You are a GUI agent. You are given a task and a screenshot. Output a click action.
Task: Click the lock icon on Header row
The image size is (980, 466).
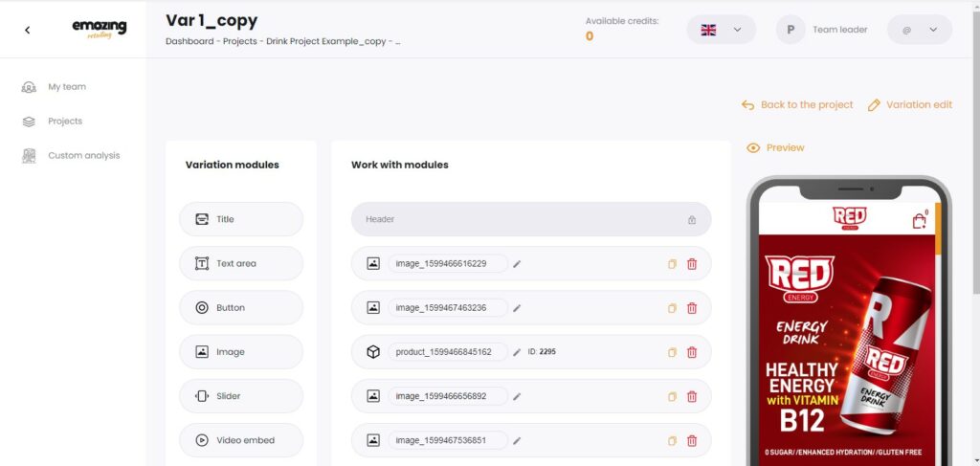click(692, 219)
